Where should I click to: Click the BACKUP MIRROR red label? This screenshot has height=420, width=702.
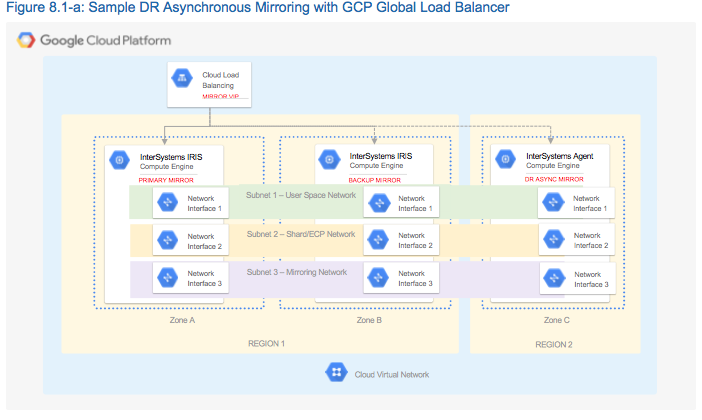tap(374, 179)
